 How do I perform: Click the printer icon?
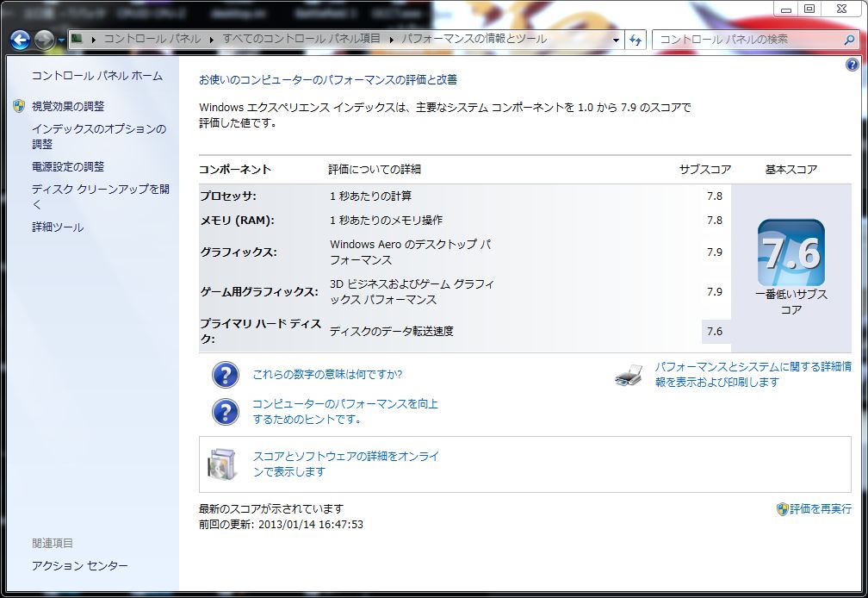click(x=629, y=375)
